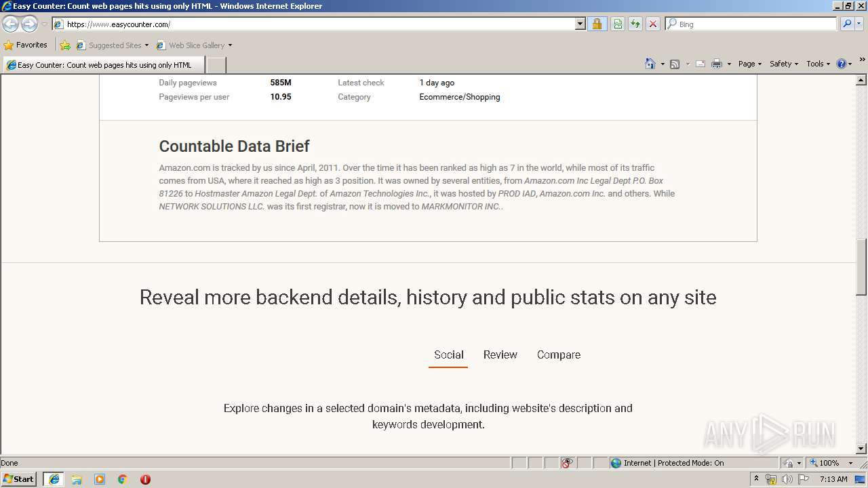Click the Help question mark icon
The height and width of the screenshot is (488, 868).
pos(842,64)
